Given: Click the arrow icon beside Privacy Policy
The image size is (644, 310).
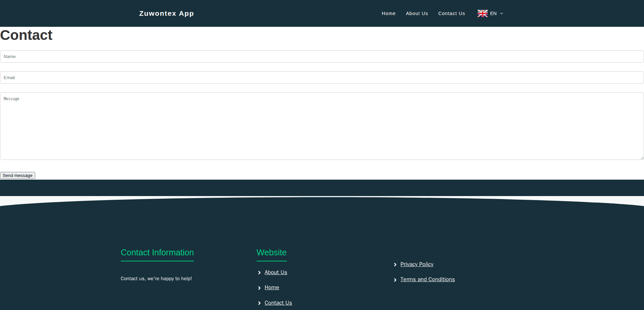Looking at the screenshot, I should click(x=395, y=264).
